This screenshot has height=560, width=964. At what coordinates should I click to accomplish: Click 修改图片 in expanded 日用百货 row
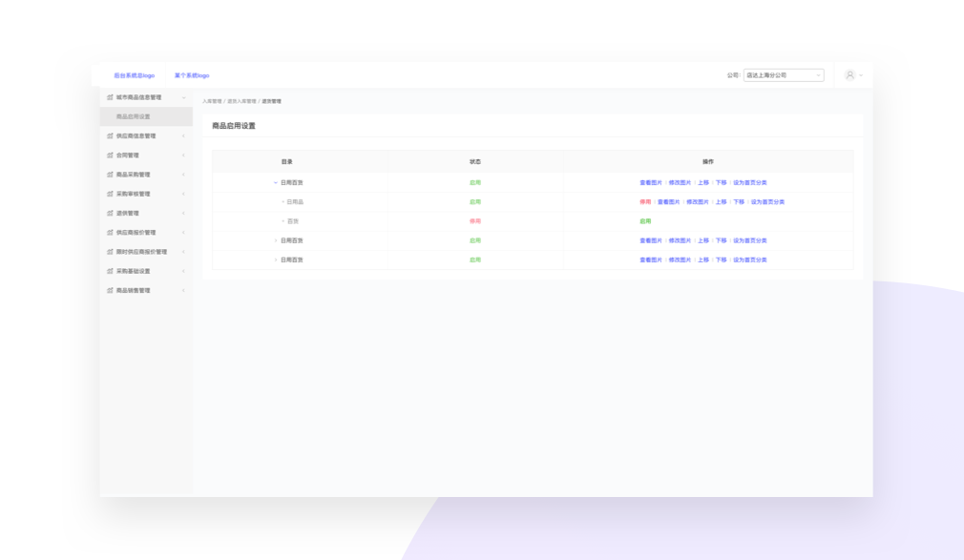pos(680,182)
